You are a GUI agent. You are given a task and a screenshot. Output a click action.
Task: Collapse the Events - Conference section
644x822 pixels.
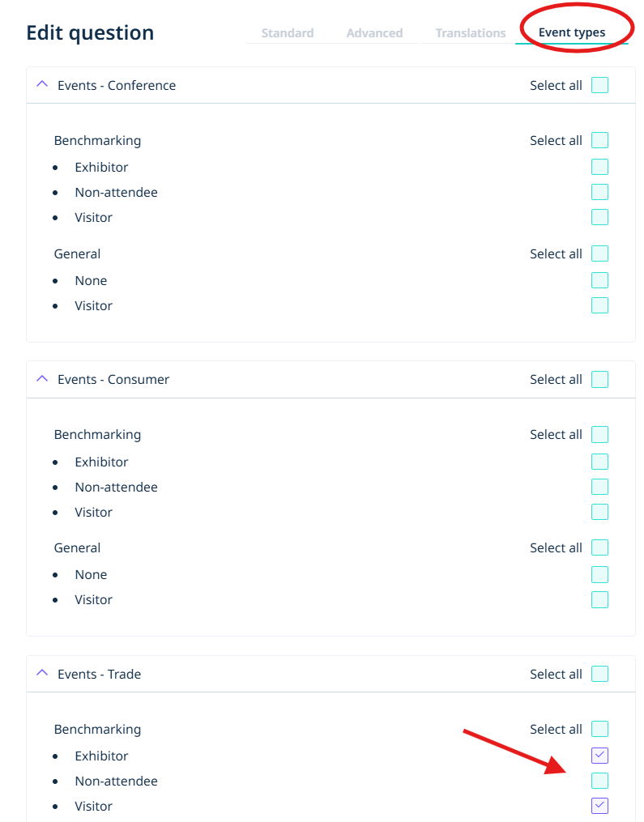click(42, 84)
